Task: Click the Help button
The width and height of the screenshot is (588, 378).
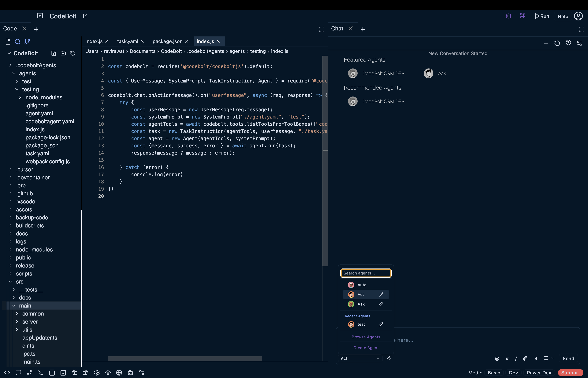Action: point(563,16)
